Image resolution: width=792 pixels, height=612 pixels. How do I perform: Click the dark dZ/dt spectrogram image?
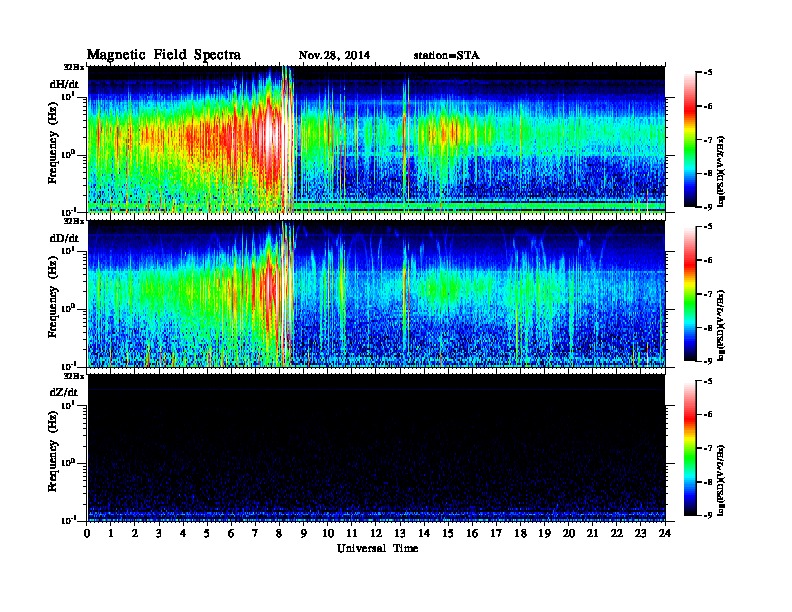(377, 448)
